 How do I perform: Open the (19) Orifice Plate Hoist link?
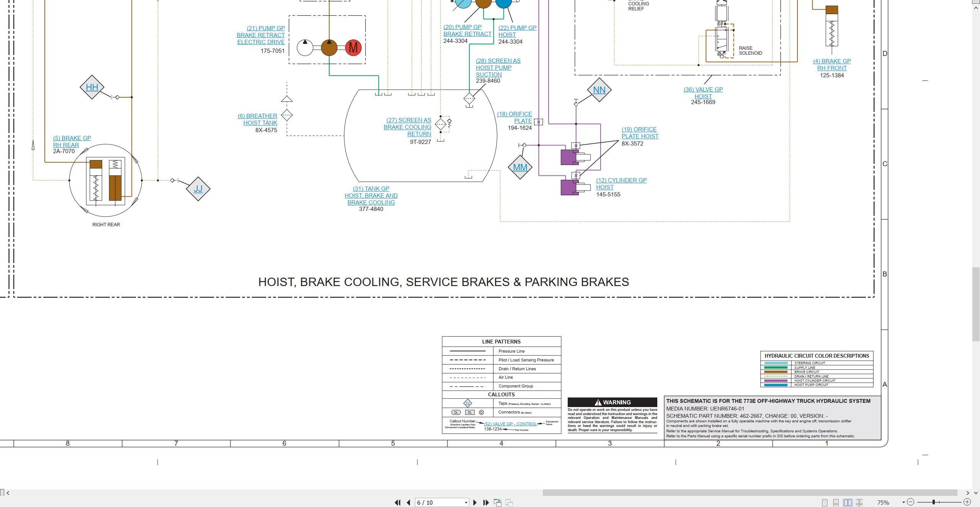pyautogui.click(x=640, y=133)
